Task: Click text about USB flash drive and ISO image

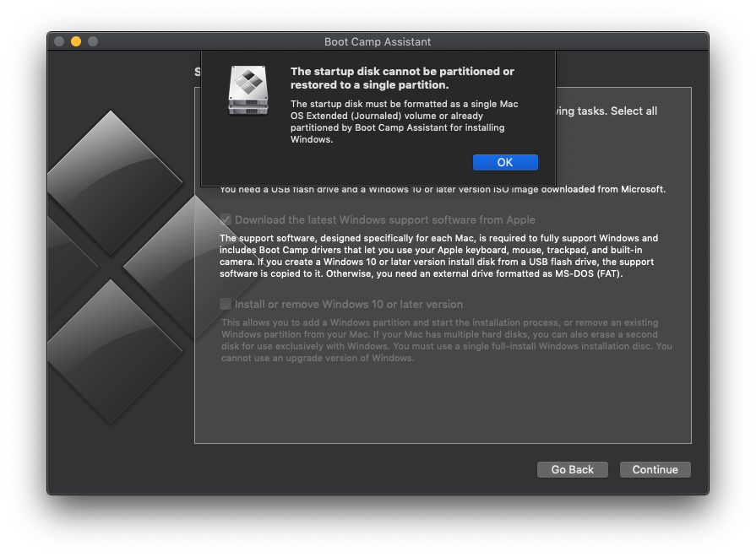Action: pos(443,190)
